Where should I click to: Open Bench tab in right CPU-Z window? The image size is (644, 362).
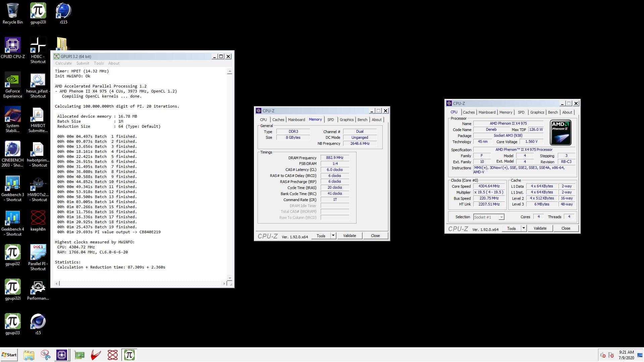[x=553, y=112]
